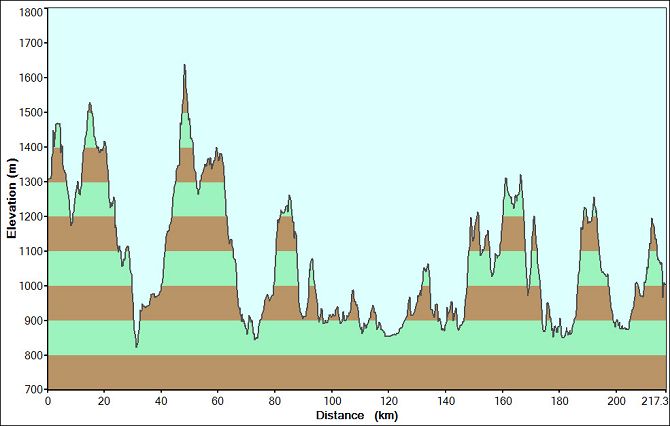Select the Distance (km) axis title
This screenshot has height=426, width=670.
tap(357, 415)
